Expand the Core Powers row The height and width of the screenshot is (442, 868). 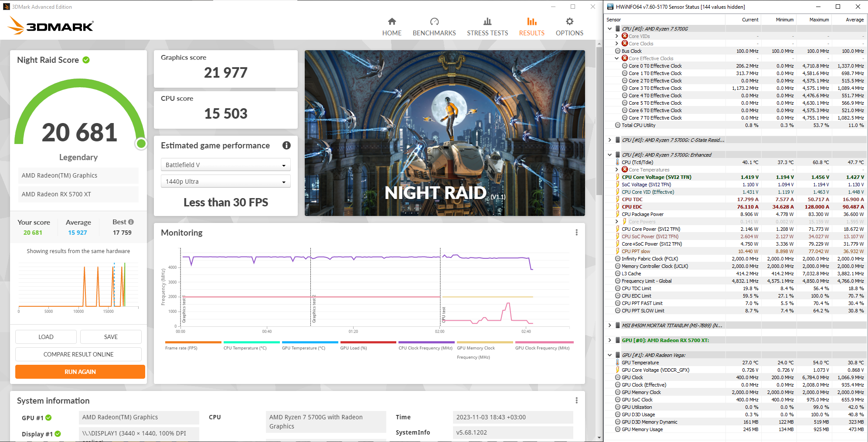tap(616, 222)
